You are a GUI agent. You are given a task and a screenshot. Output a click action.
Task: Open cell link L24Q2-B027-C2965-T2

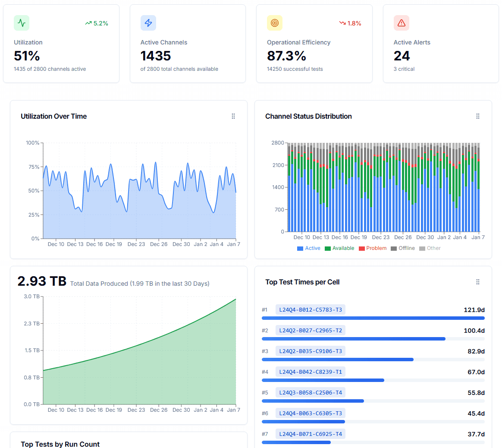pos(311,331)
